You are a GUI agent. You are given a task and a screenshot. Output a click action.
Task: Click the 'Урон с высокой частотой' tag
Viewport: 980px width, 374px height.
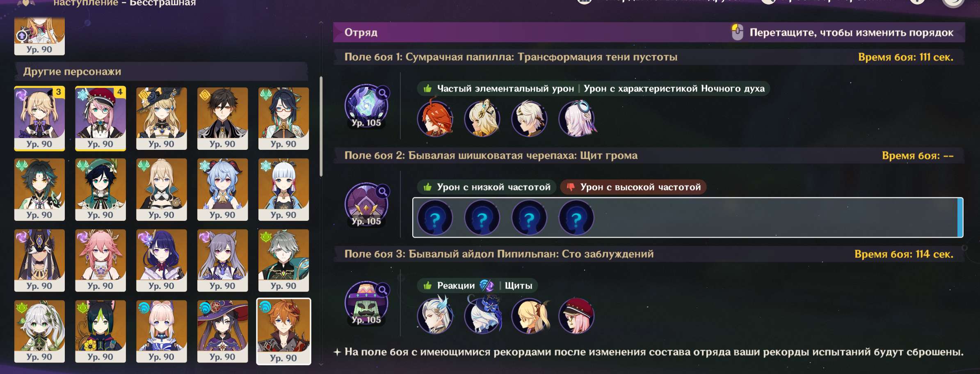click(x=633, y=187)
